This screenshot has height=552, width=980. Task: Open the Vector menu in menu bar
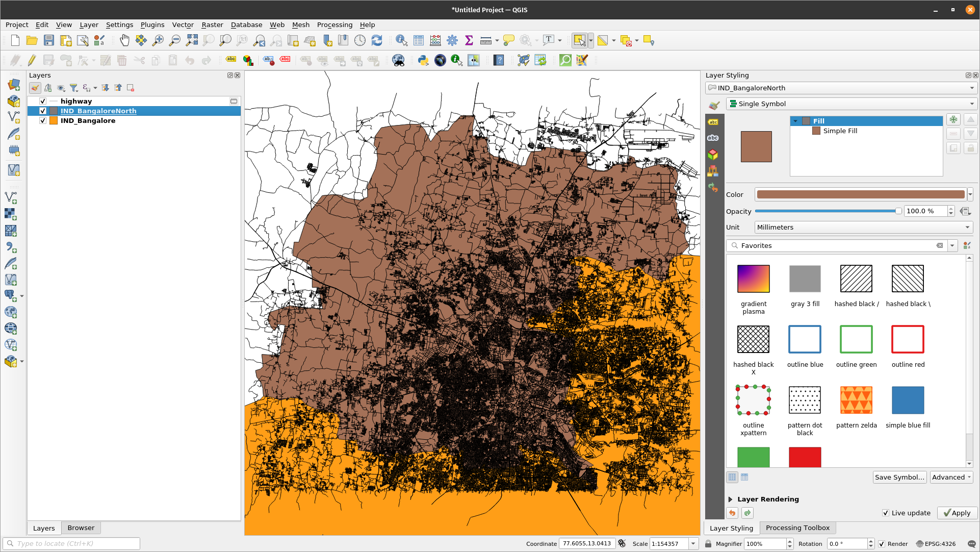pos(182,24)
